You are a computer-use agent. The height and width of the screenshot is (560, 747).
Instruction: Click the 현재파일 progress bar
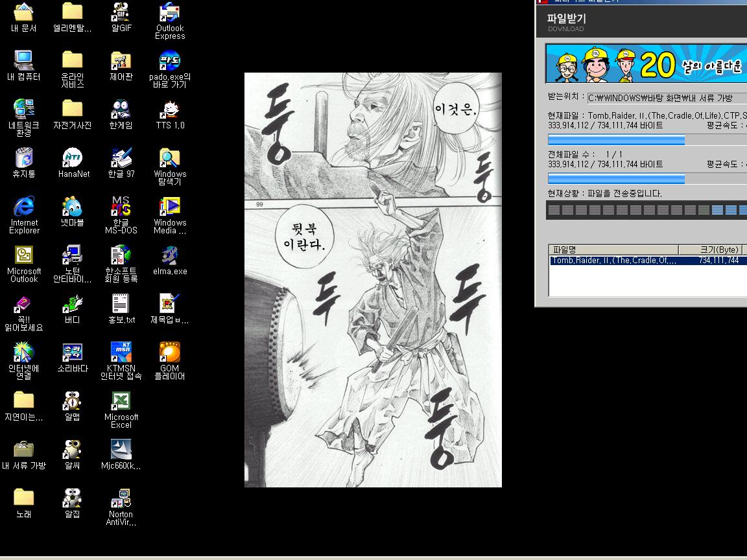[x=647, y=139]
